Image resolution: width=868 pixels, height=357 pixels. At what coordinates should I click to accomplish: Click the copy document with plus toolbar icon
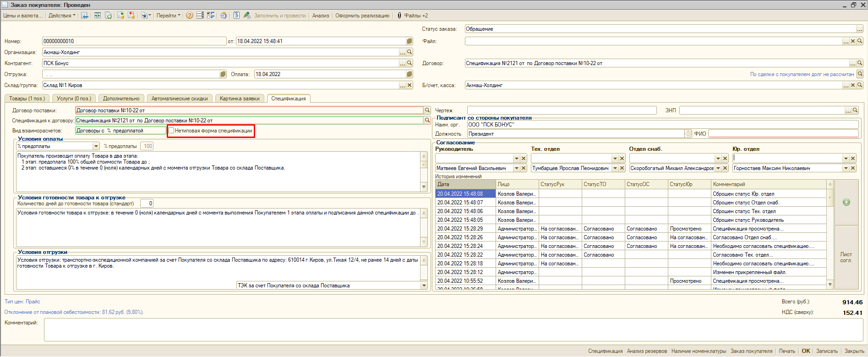coord(109,16)
